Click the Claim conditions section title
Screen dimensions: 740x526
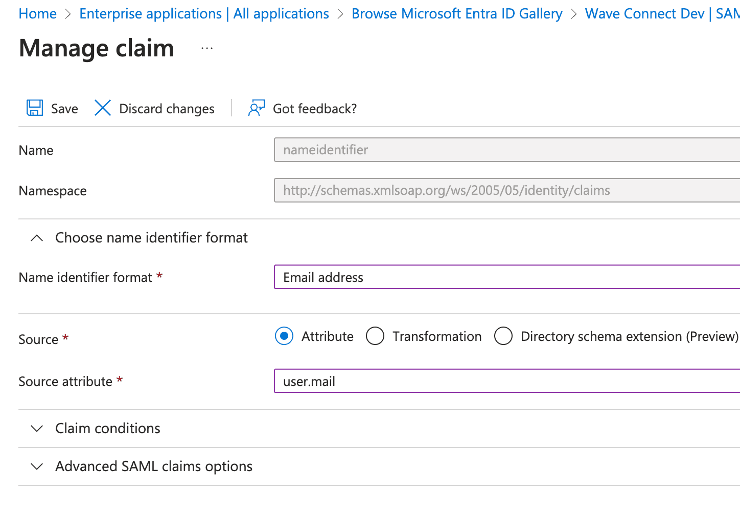[x=108, y=428]
